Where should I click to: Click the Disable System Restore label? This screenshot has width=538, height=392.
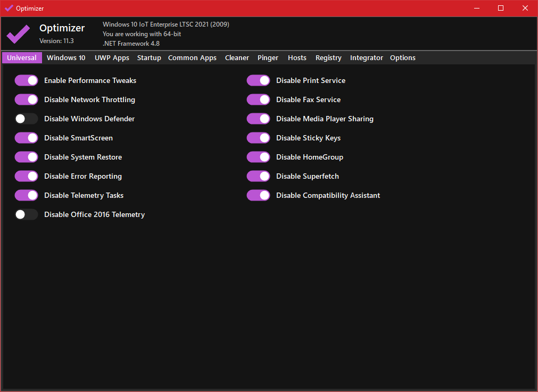coord(83,157)
